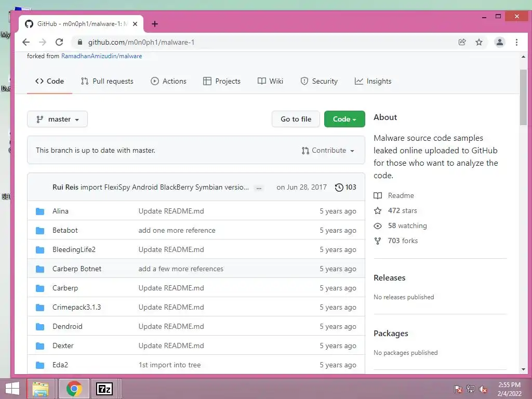This screenshot has width=532, height=399.
Task: Click the commit history clock icon
Action: pyautogui.click(x=339, y=187)
